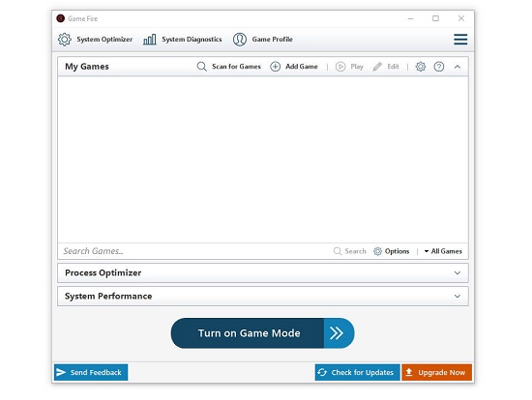Screen dimensions: 532x400
Task: Click the Upgrade Now button
Action: click(436, 372)
